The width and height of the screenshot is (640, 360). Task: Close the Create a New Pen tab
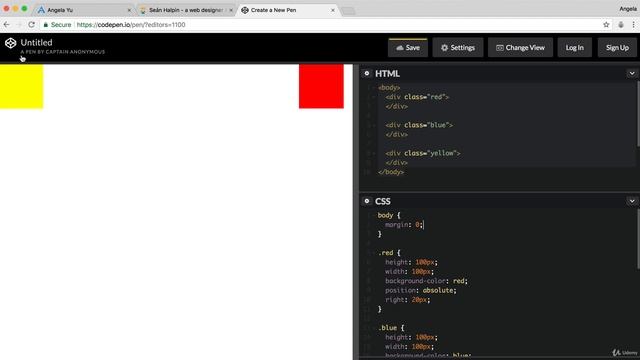coord(333,10)
